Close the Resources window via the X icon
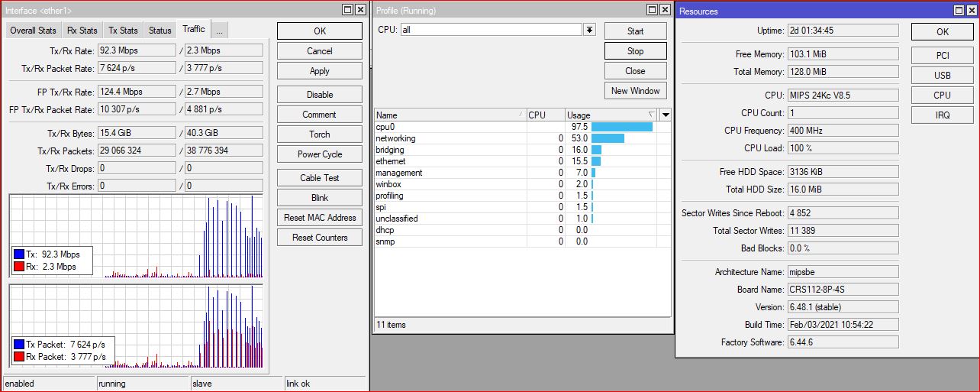 [x=971, y=11]
